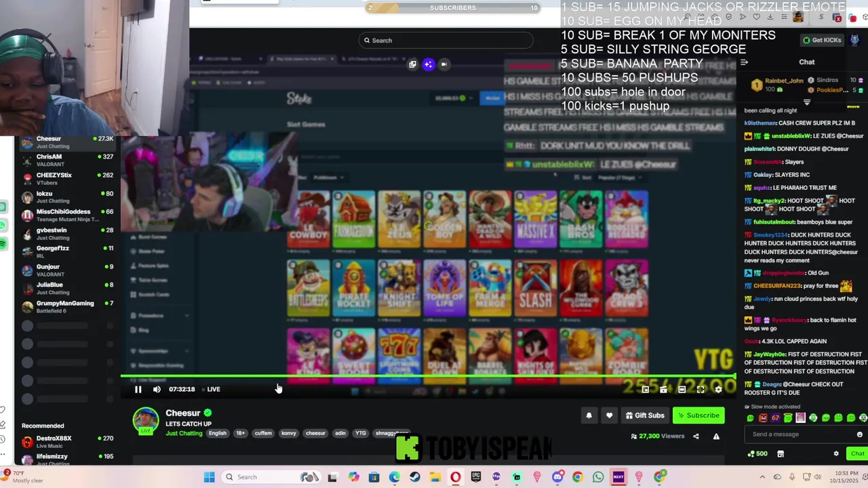Open ChrisAM channel in sidebar

click(x=66, y=160)
